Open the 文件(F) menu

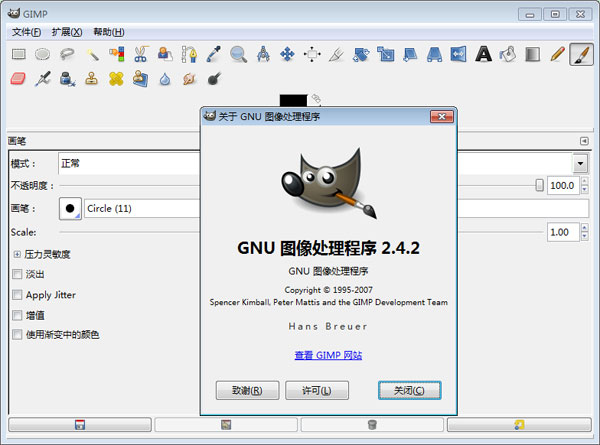click(26, 32)
